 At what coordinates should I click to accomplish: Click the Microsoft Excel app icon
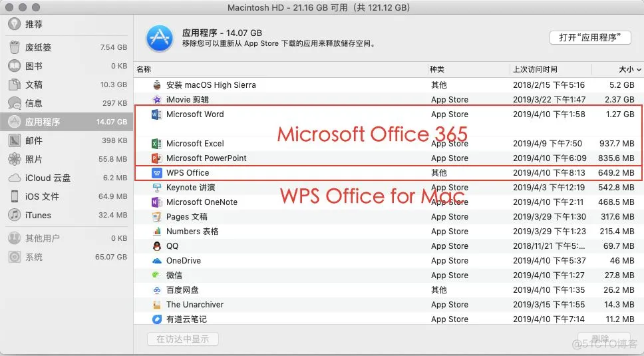click(156, 144)
